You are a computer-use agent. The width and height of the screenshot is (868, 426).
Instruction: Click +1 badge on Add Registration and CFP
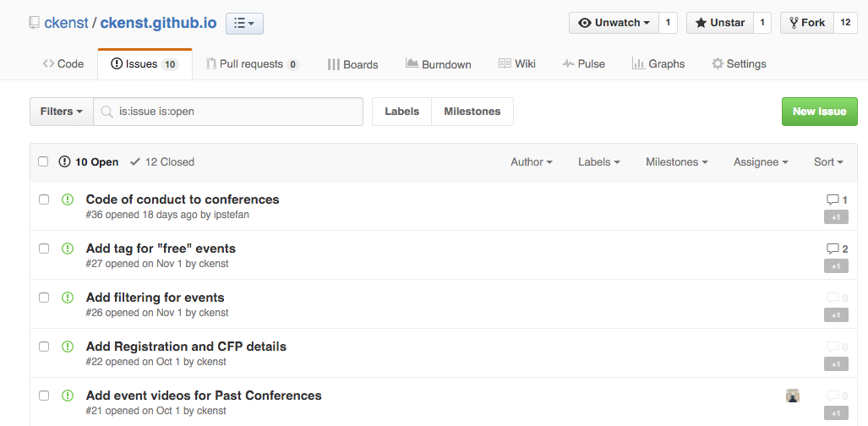pos(836,364)
